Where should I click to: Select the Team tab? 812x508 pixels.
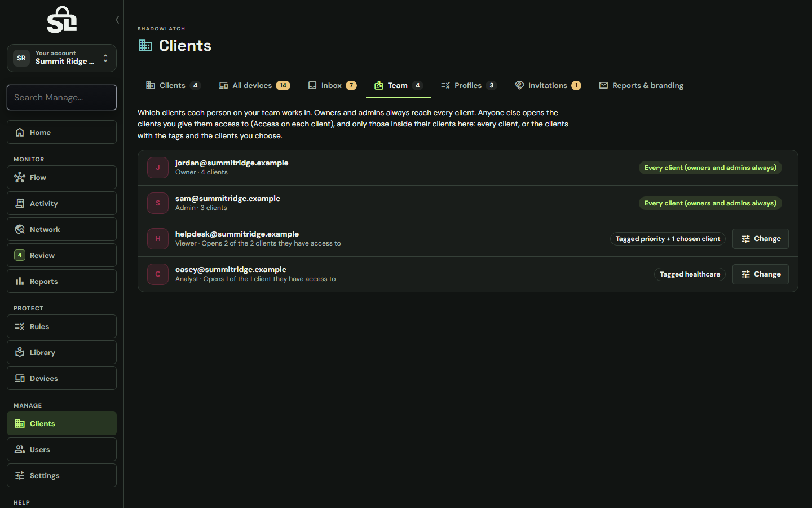(398, 85)
